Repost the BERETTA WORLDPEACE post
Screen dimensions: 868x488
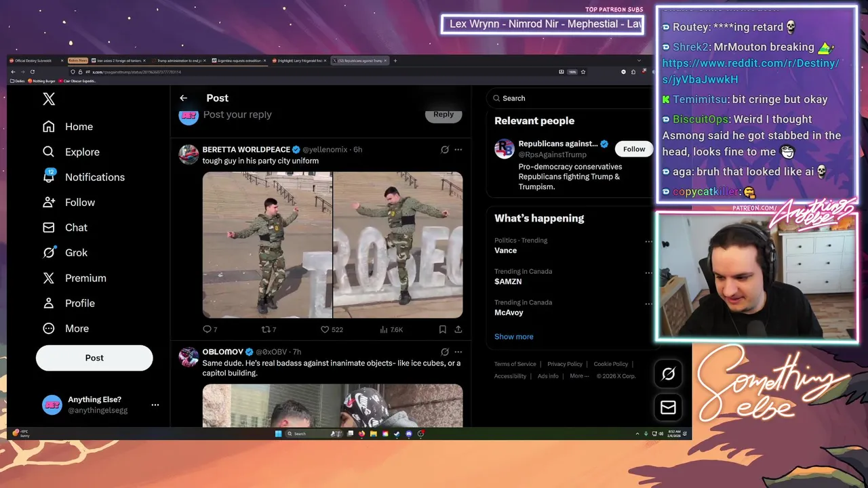269,329
